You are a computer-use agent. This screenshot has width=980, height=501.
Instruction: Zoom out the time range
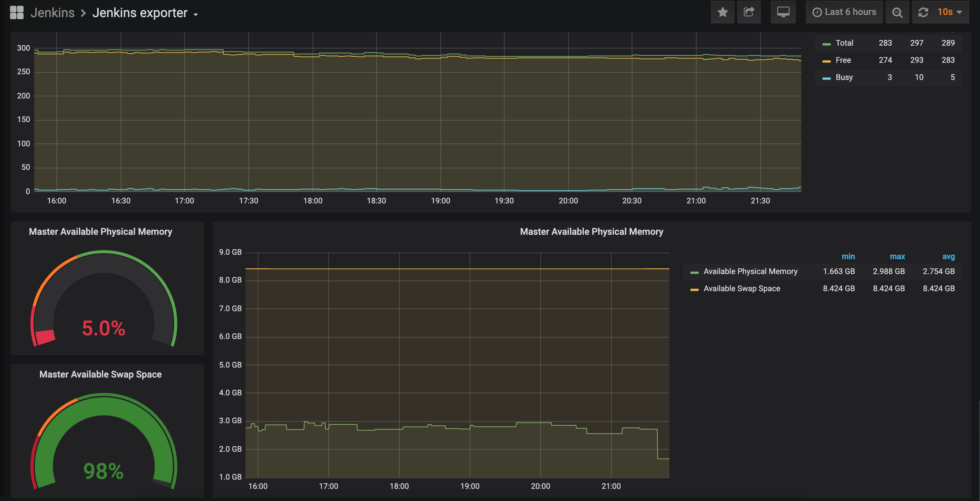pyautogui.click(x=897, y=12)
